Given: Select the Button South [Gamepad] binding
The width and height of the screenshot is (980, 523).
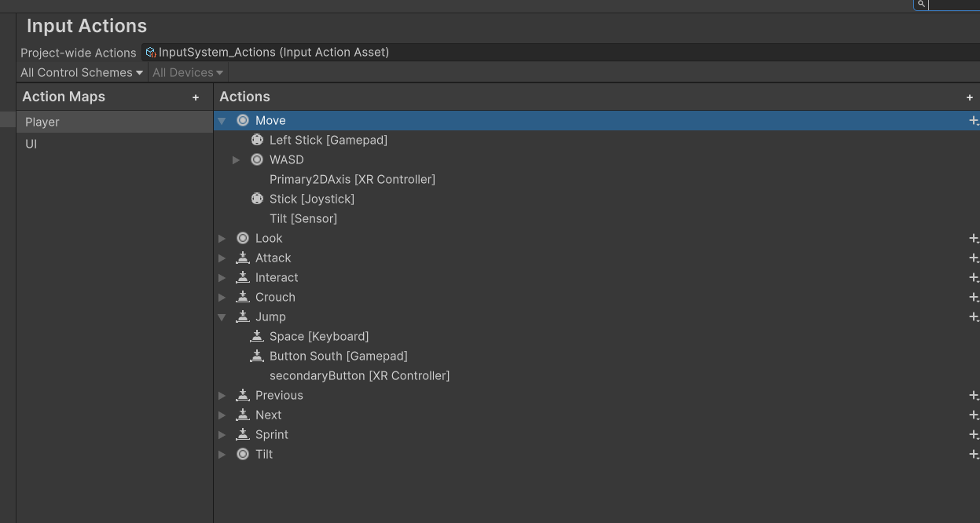Looking at the screenshot, I should [338, 357].
